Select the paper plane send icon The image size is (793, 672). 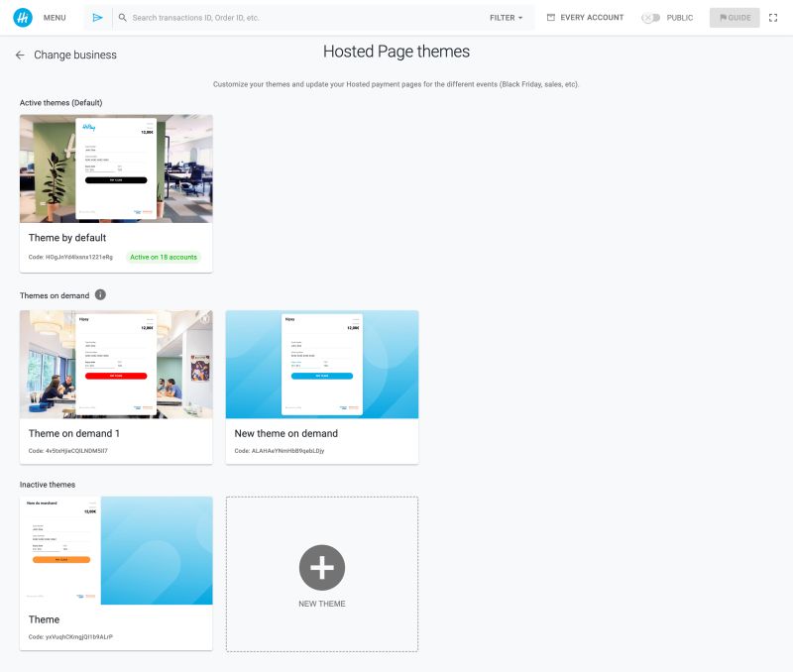tap(97, 17)
